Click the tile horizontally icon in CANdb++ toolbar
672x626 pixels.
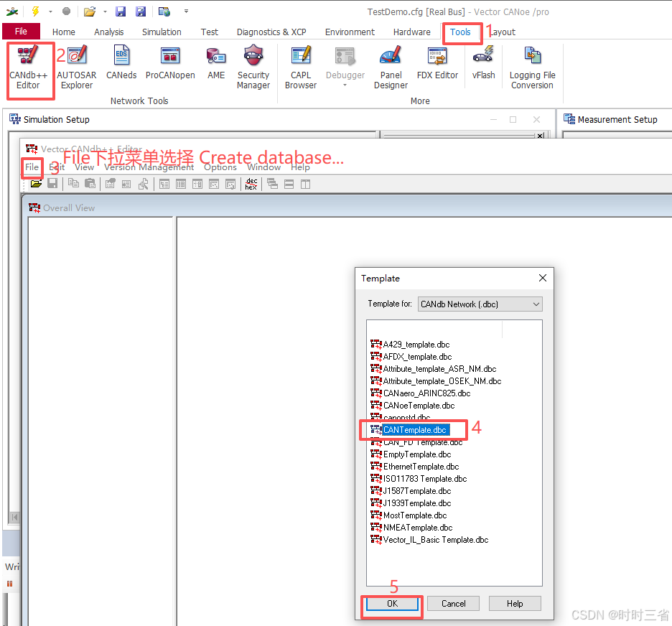289,184
